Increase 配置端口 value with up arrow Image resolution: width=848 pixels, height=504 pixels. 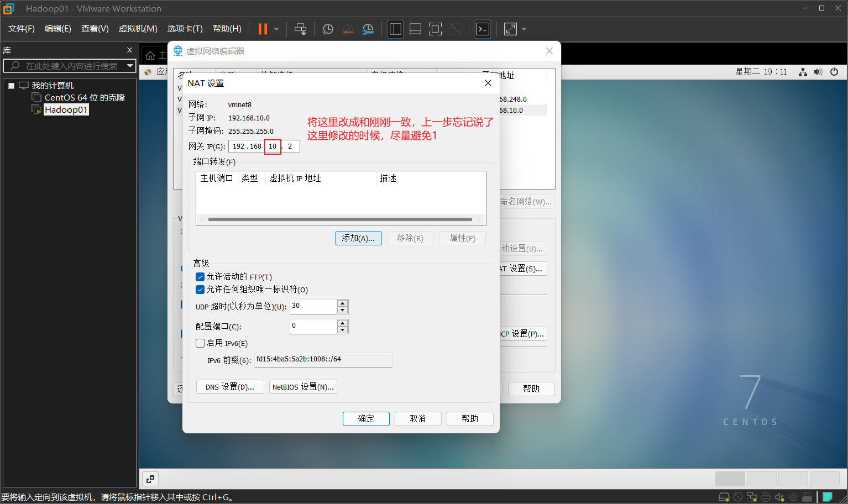(x=343, y=323)
